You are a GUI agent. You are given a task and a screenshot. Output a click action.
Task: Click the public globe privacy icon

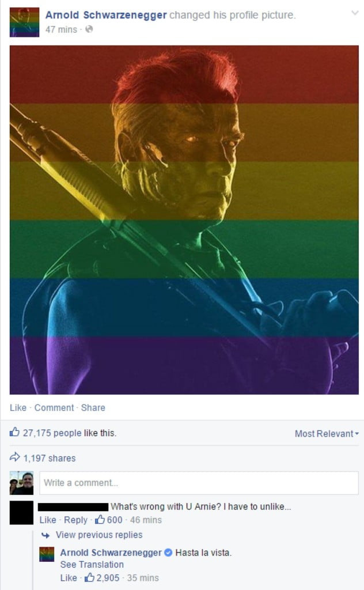89,29
